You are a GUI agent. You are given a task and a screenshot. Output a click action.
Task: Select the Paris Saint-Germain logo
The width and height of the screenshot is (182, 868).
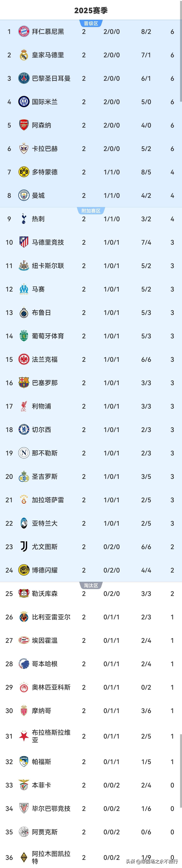tap(24, 79)
